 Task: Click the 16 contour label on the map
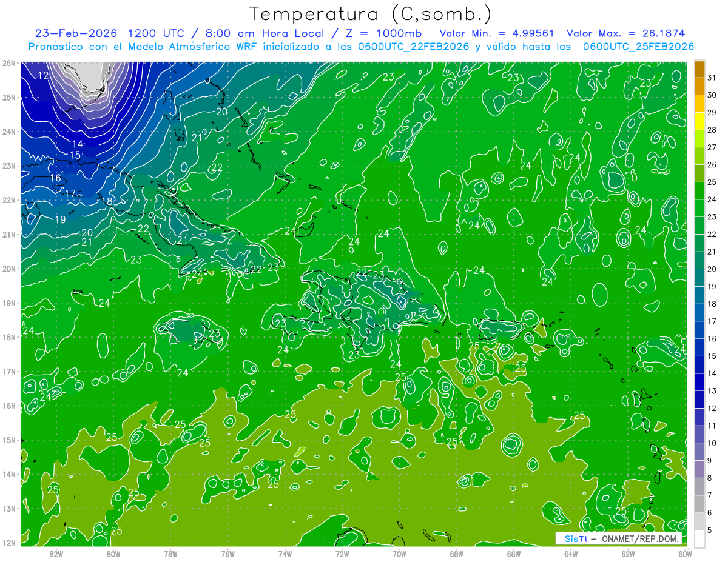pyautogui.click(x=56, y=178)
